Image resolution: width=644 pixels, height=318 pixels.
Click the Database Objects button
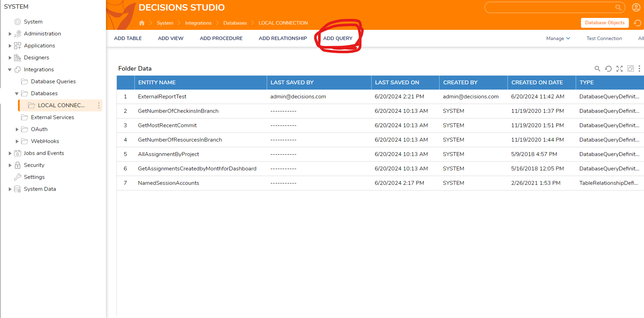(605, 22)
